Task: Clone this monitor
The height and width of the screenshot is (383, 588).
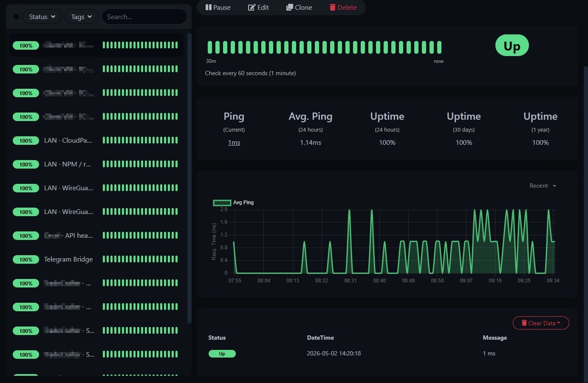Action: pos(299,7)
